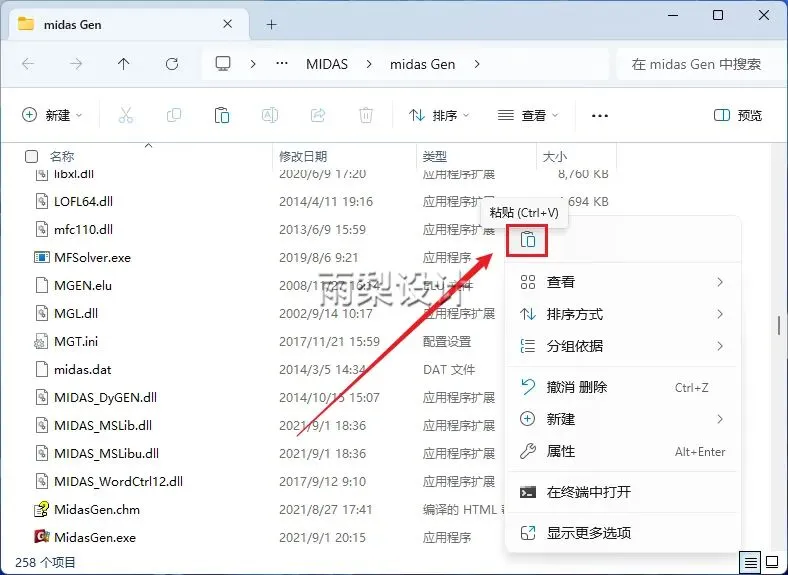788x575 pixels.
Task: Choose 撤消 删除 in the context menu
Action: tap(622, 387)
